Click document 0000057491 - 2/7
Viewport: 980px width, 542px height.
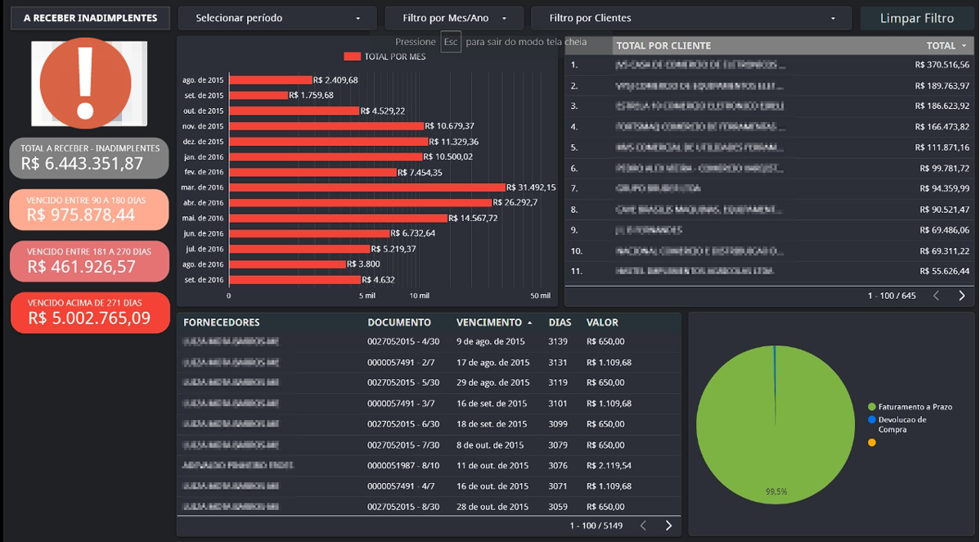coord(401,363)
